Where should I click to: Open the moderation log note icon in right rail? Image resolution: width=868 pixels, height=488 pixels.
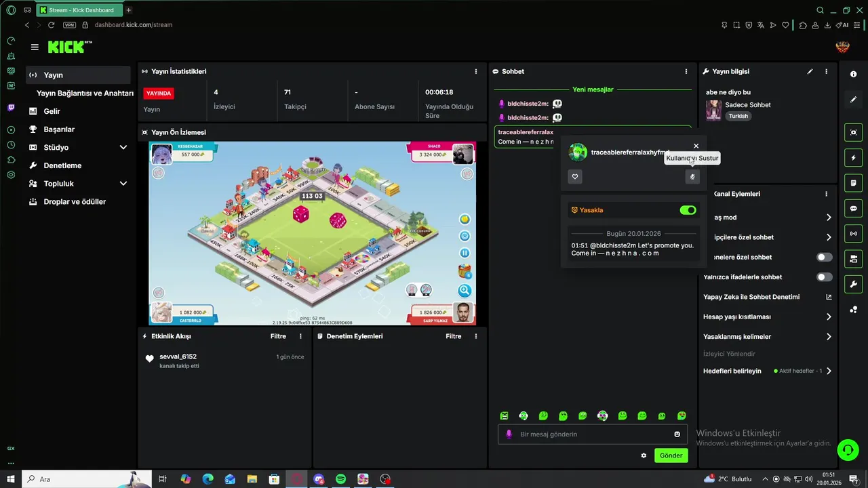tap(853, 183)
